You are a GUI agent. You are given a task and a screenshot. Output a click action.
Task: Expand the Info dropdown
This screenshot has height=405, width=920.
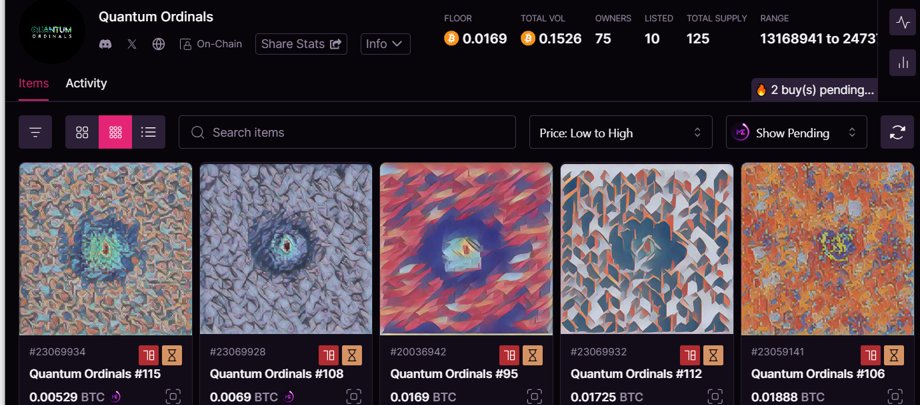(385, 44)
